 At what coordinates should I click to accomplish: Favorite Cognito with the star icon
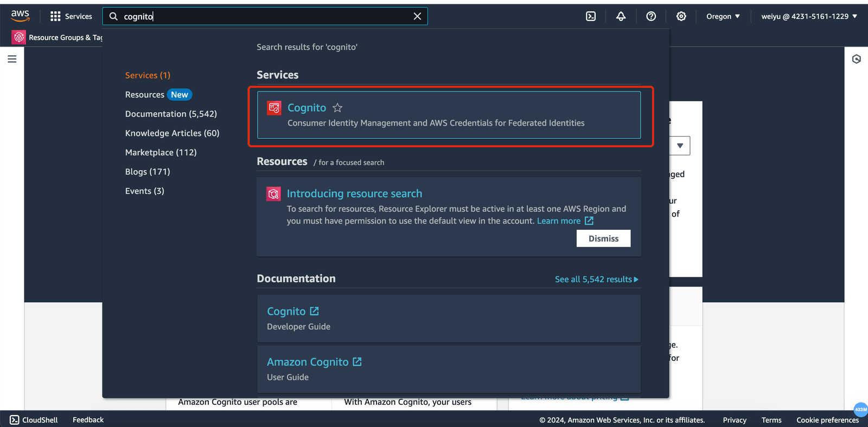pos(337,108)
